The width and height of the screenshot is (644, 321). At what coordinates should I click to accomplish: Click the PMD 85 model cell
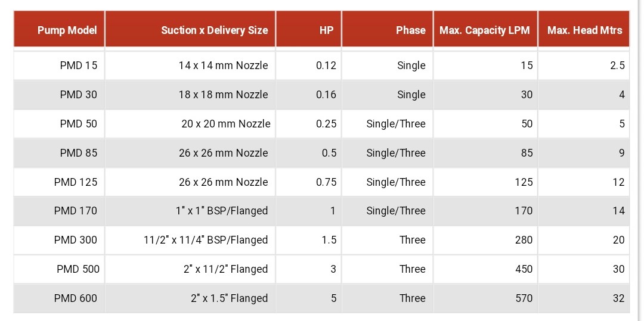pos(78,153)
